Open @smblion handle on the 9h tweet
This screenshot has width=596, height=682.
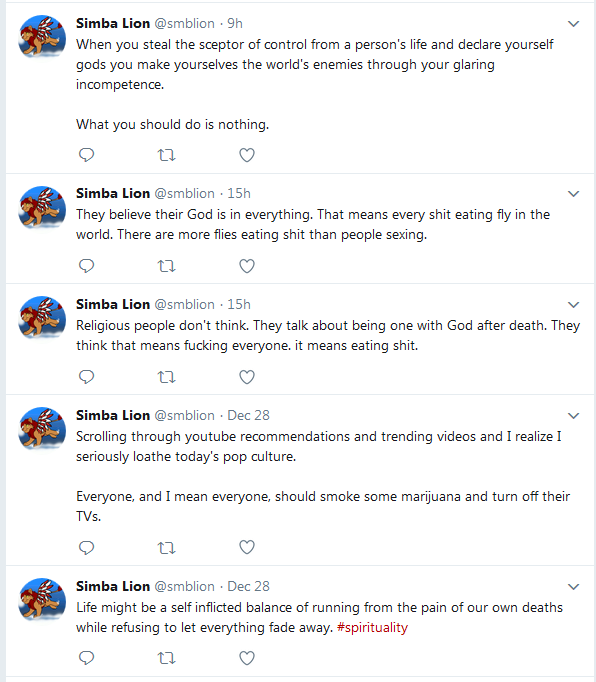(x=184, y=23)
